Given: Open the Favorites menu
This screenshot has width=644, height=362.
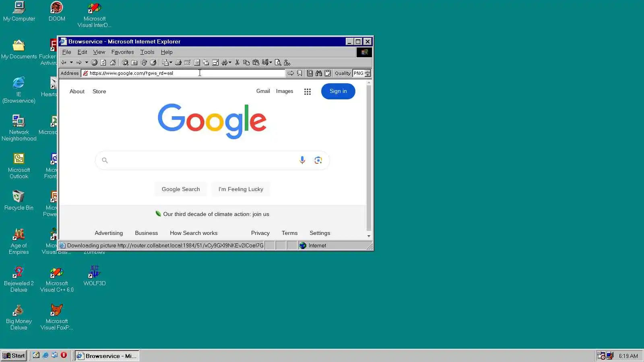Looking at the screenshot, I should coord(122,52).
